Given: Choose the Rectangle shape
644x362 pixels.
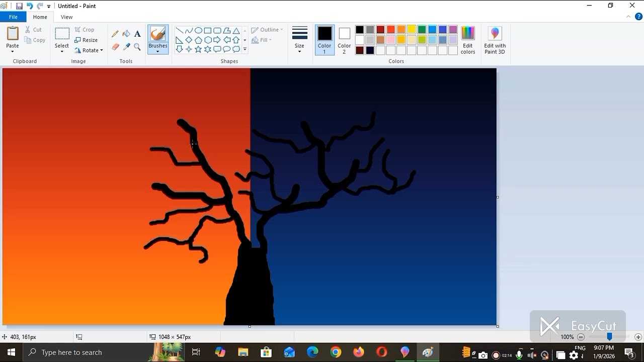Looking at the screenshot, I should [208, 31].
